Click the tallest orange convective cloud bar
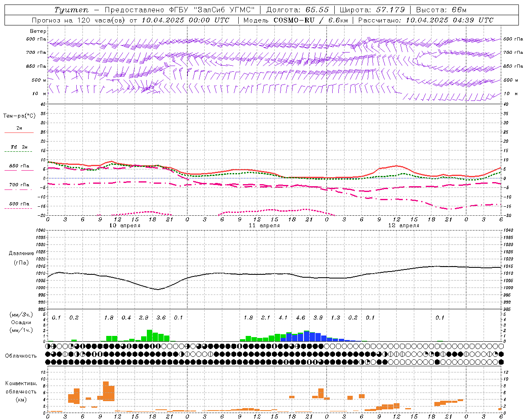The width and height of the screenshot is (525, 420). pos(106,391)
